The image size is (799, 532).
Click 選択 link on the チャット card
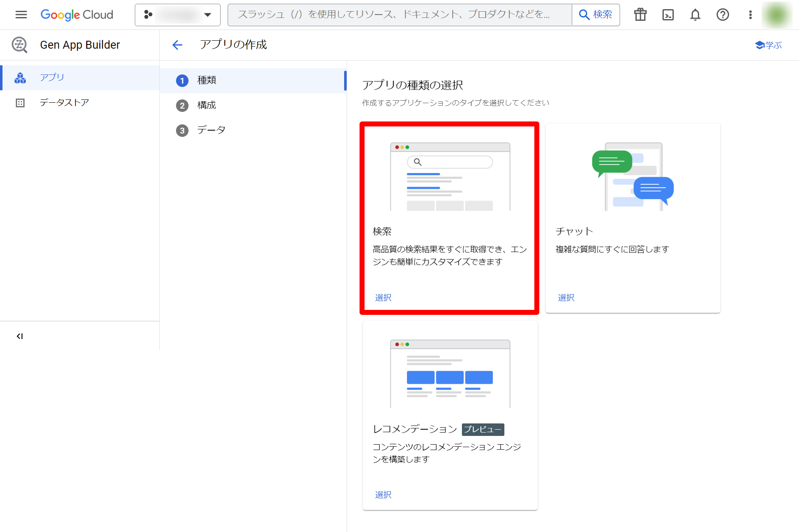[x=566, y=297]
